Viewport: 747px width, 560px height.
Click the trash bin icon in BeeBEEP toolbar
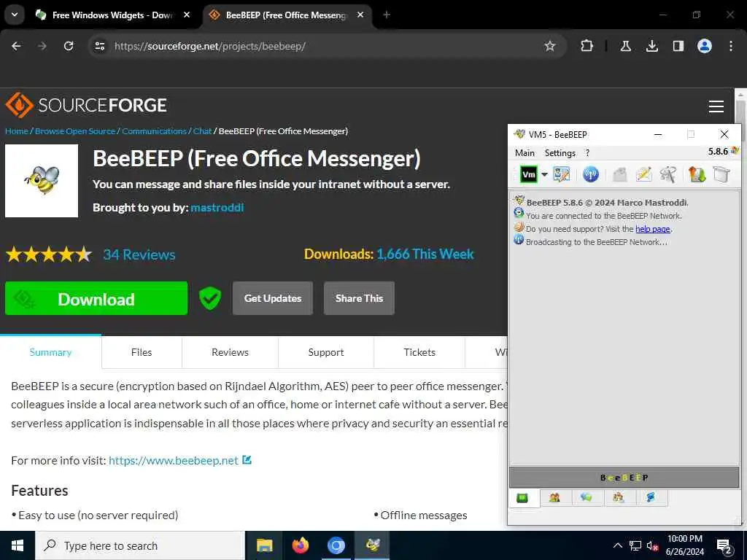pyautogui.click(x=721, y=174)
